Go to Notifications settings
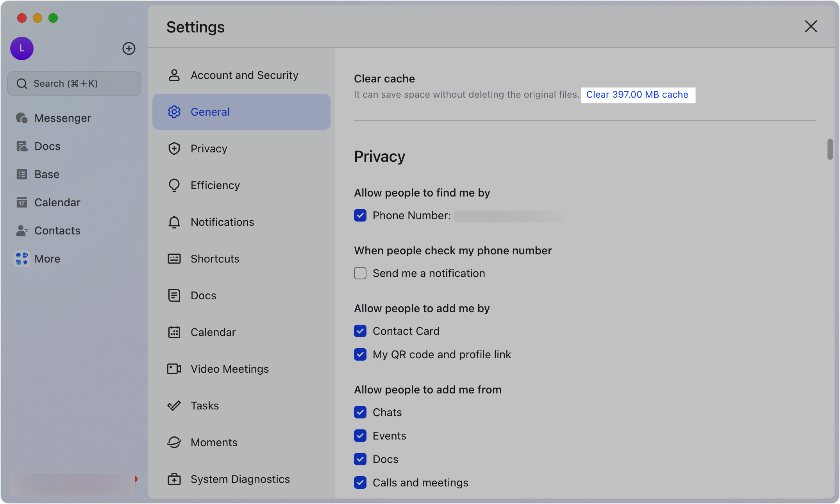 tap(222, 222)
